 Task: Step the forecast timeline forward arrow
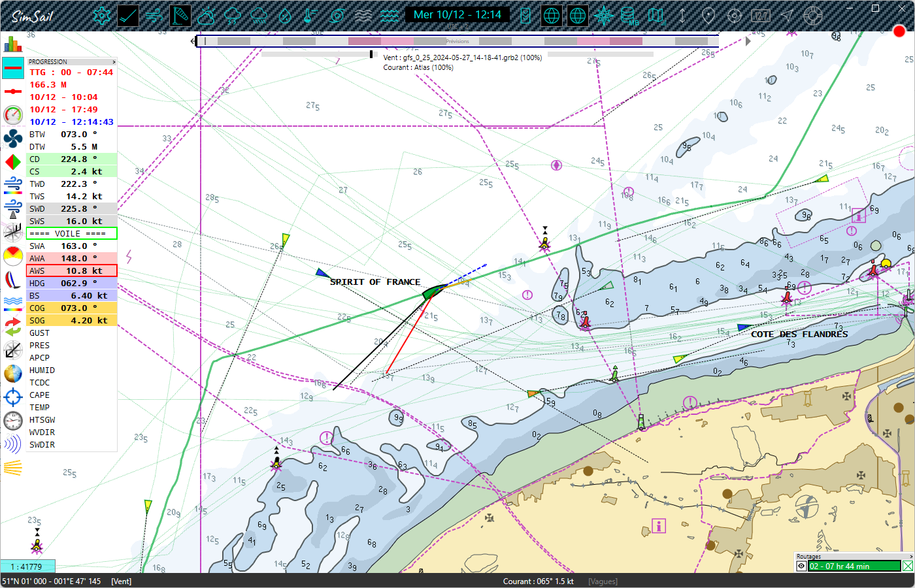coord(748,41)
